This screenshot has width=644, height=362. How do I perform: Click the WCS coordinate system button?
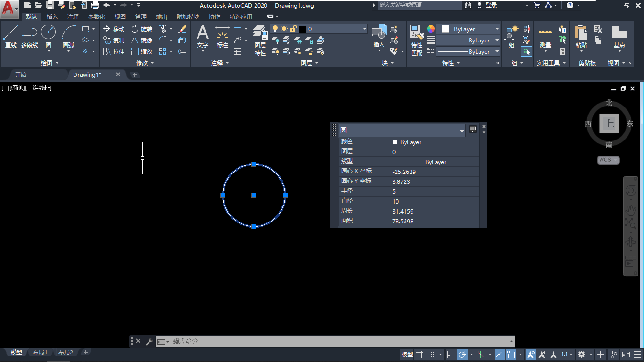pyautogui.click(x=608, y=160)
